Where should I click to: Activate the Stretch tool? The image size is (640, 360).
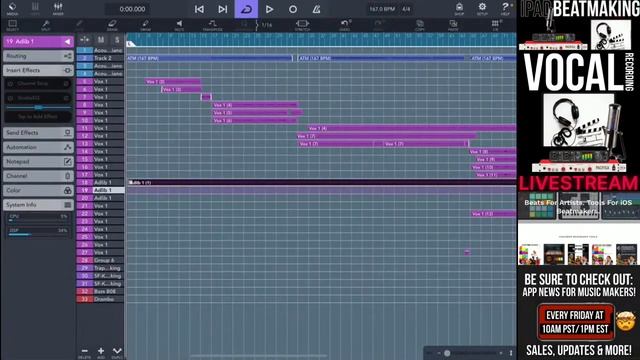[x=302, y=25]
